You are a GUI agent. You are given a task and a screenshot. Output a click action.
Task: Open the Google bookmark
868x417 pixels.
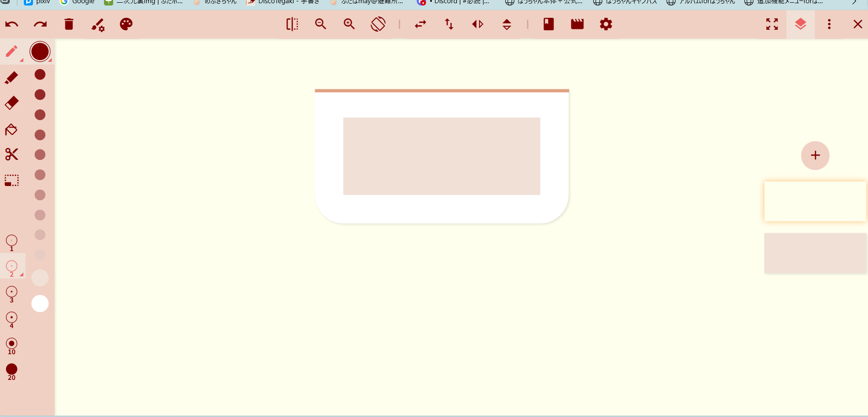(x=78, y=2)
